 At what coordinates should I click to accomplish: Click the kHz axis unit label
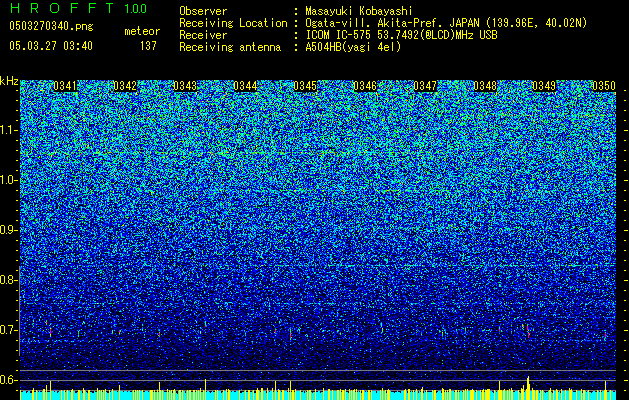[x=9, y=81]
